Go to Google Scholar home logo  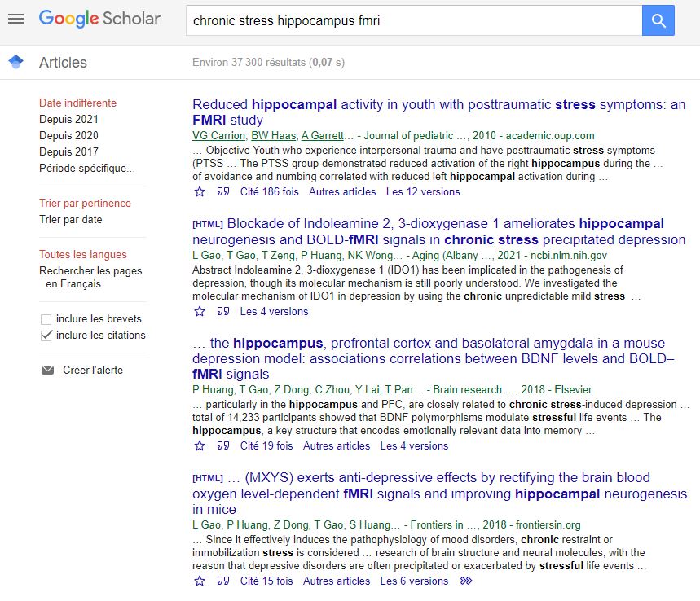[99, 19]
